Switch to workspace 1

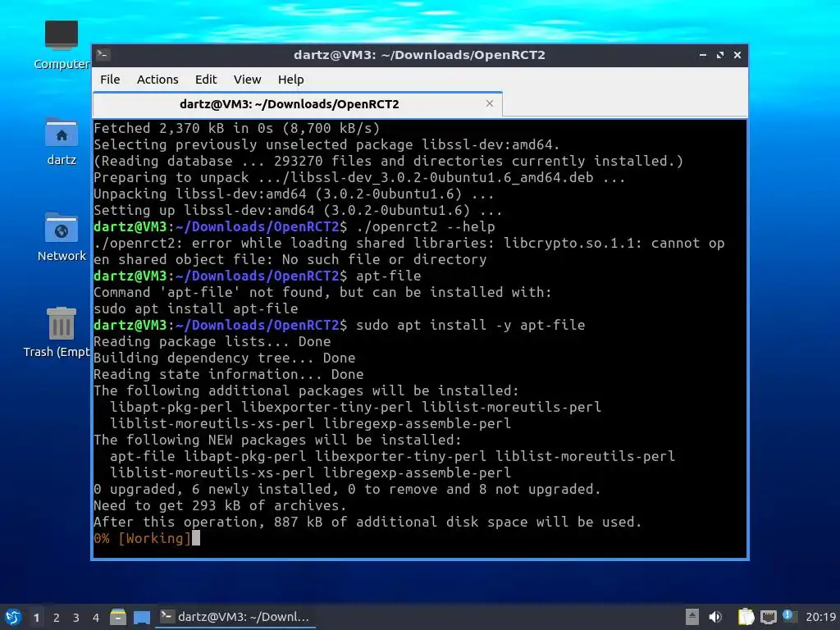click(36, 618)
